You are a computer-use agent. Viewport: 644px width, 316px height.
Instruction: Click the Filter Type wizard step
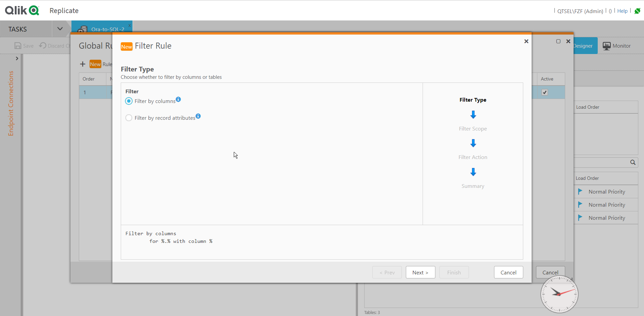tap(473, 100)
